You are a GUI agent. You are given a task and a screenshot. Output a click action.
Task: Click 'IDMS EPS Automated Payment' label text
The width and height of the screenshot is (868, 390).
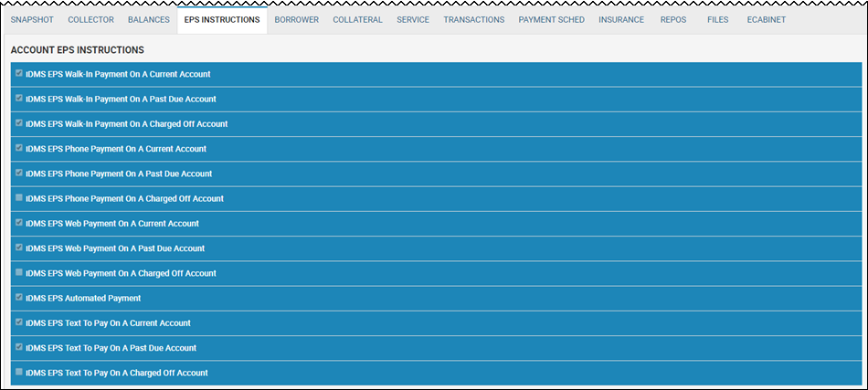pos(83,298)
